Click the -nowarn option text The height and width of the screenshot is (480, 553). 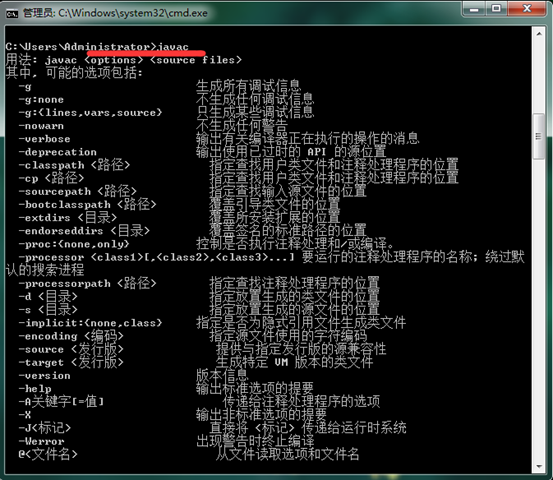coord(41,126)
